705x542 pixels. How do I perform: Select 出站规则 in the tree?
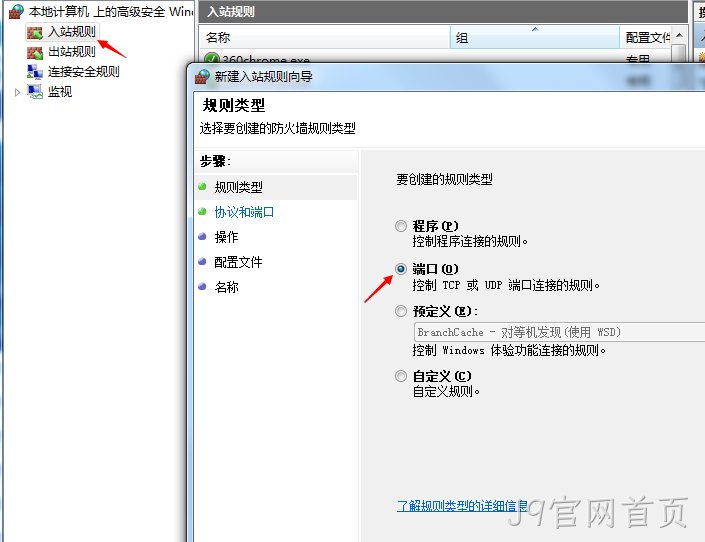coord(71,52)
